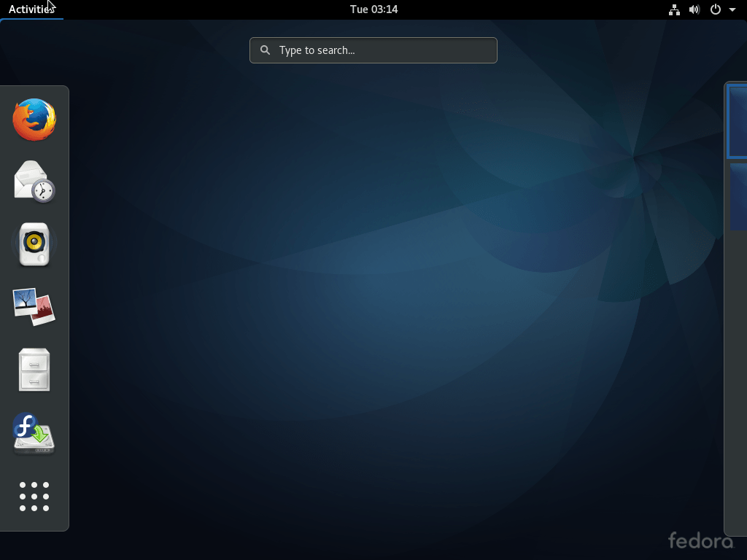Open the clock and calendar menu

(373, 9)
